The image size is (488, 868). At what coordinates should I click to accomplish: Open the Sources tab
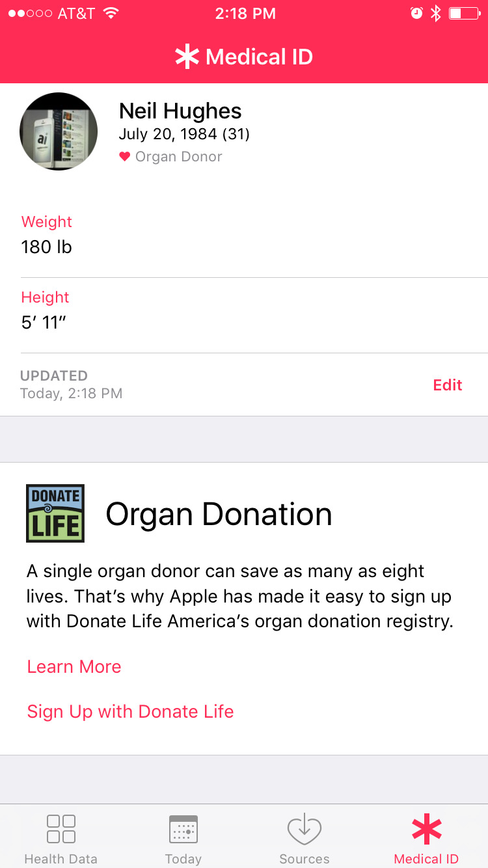[x=305, y=838]
